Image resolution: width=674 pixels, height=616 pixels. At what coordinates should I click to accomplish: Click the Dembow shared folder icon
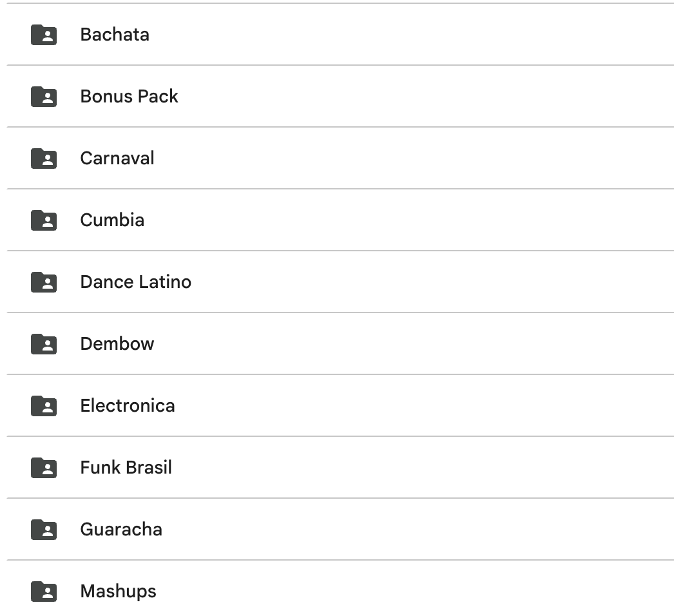coord(44,344)
